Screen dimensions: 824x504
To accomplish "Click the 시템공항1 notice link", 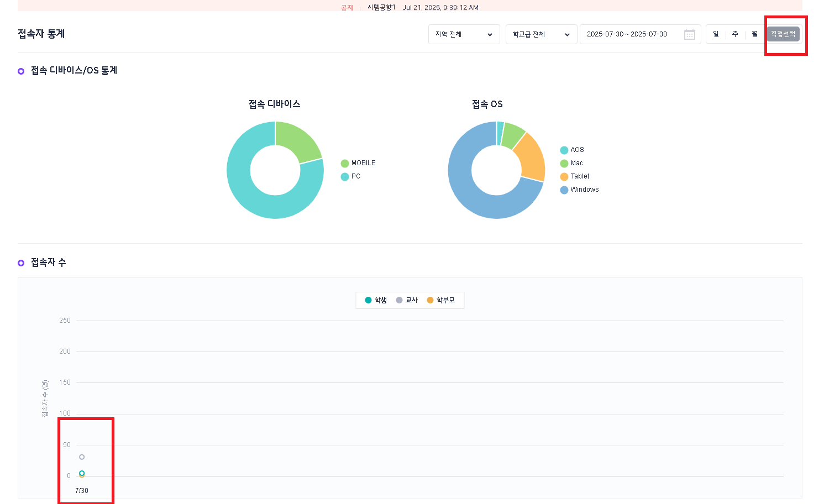I will 381,8.
